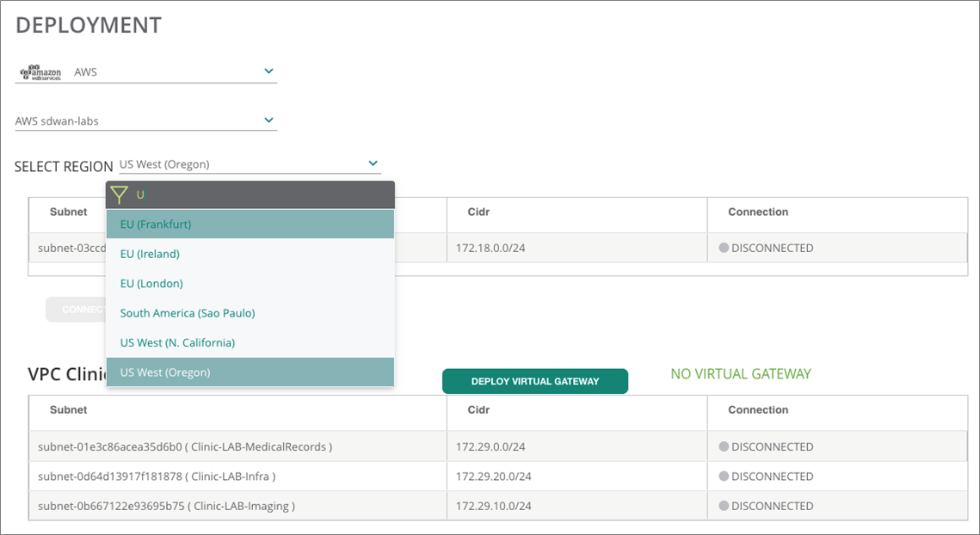
Task: Click Disconnected status for 172.18.0.0/24
Action: (767, 248)
